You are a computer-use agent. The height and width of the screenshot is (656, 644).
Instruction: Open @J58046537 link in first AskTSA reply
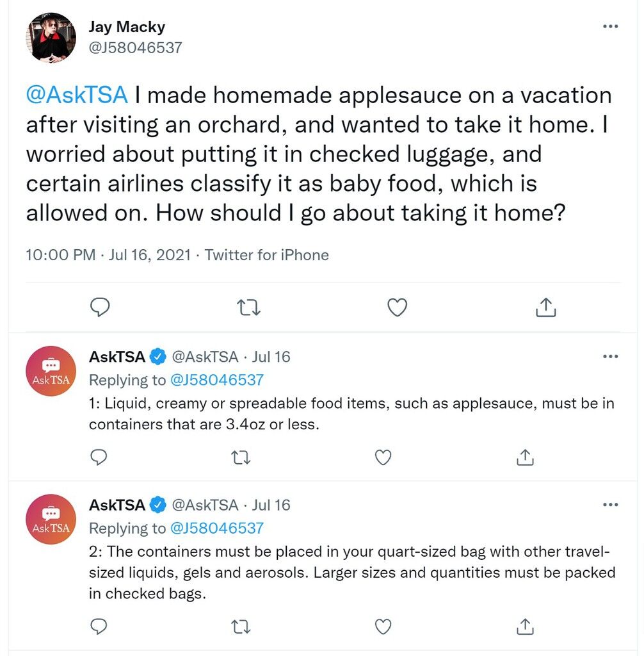pyautogui.click(x=217, y=380)
